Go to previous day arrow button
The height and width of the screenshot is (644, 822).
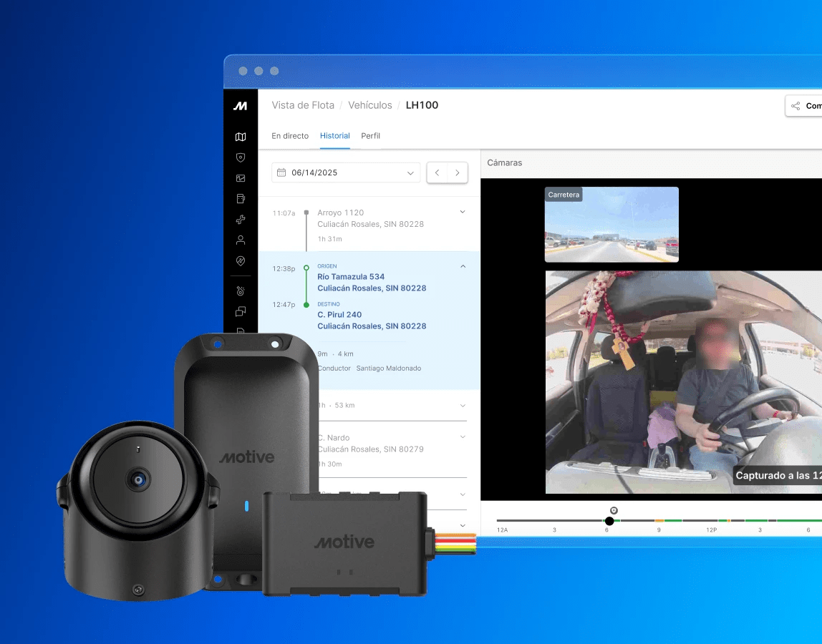tap(437, 172)
